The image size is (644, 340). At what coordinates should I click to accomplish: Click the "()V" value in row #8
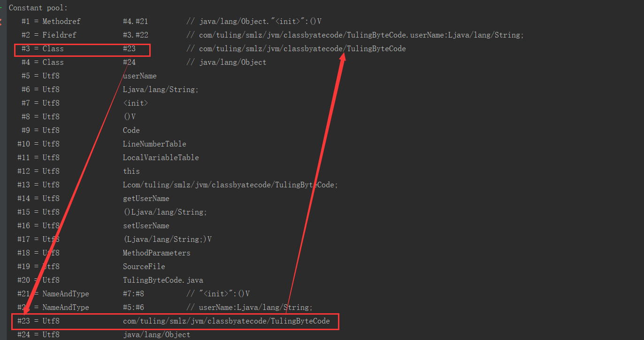click(x=130, y=116)
